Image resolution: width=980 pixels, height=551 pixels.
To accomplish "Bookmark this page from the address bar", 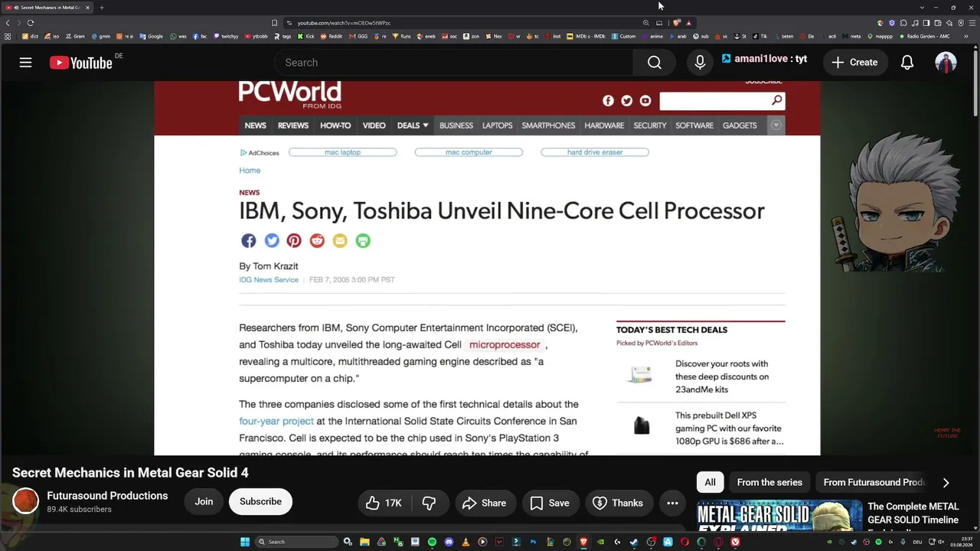I will (274, 23).
